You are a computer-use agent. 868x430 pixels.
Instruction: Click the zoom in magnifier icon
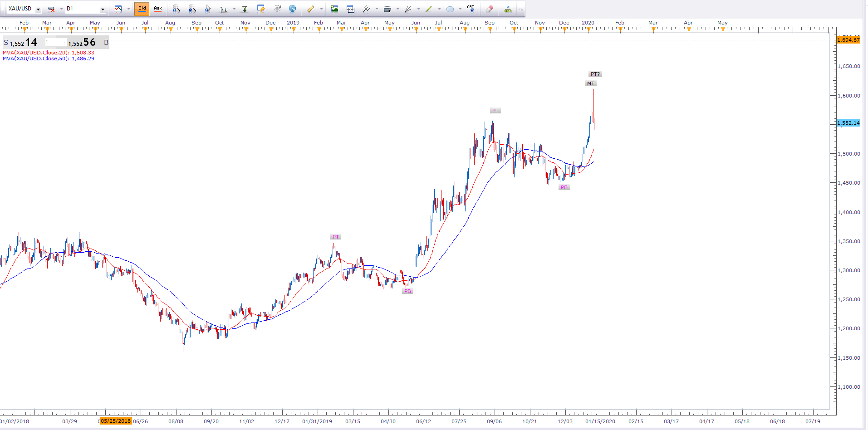point(176,9)
